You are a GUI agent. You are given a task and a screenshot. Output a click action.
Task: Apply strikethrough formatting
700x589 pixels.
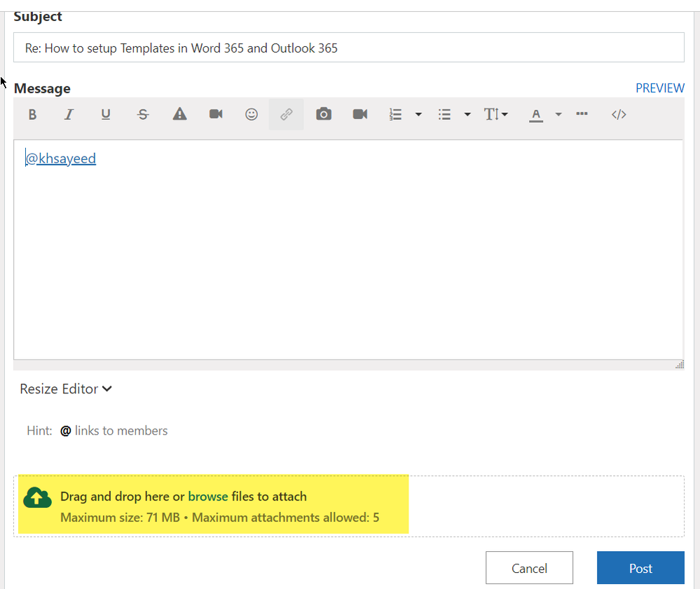coord(143,114)
